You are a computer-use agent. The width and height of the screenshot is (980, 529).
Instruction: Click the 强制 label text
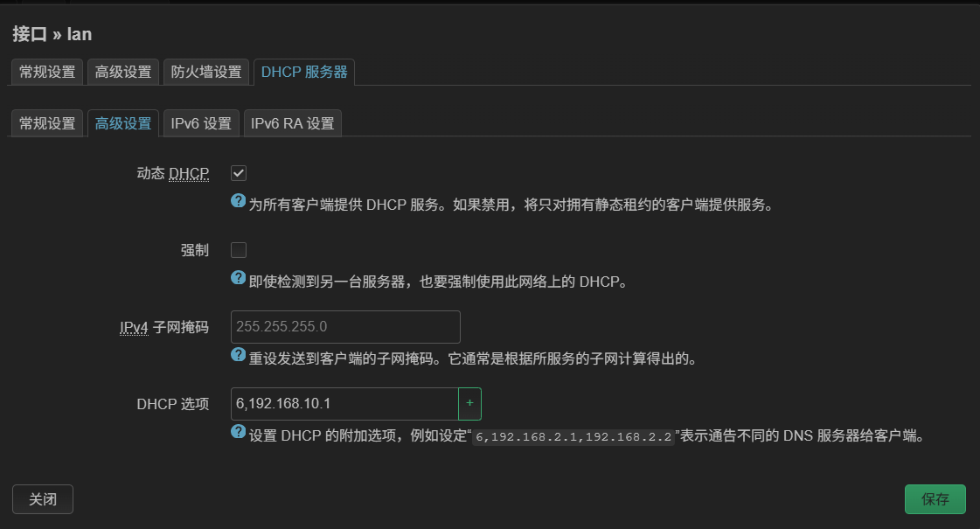pos(195,251)
